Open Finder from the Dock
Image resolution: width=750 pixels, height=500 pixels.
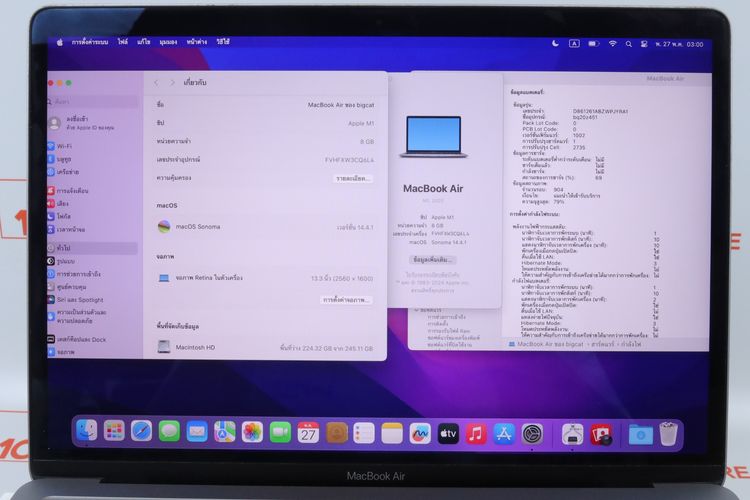[x=87, y=431]
